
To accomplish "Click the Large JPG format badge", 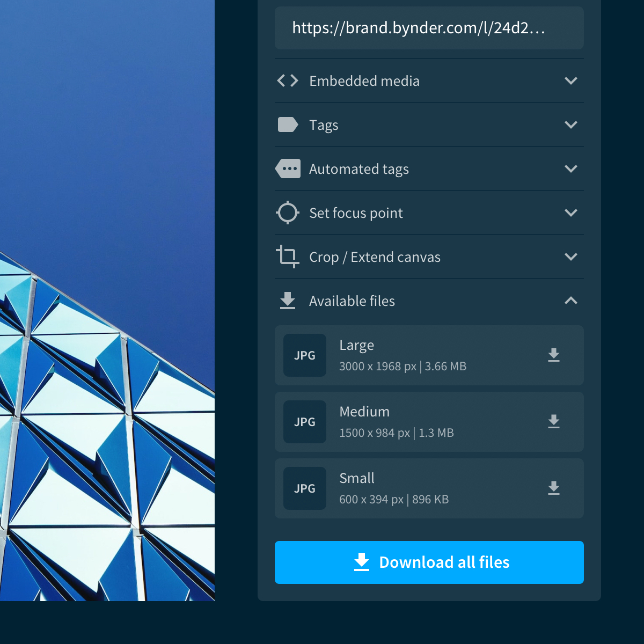I will click(x=304, y=355).
